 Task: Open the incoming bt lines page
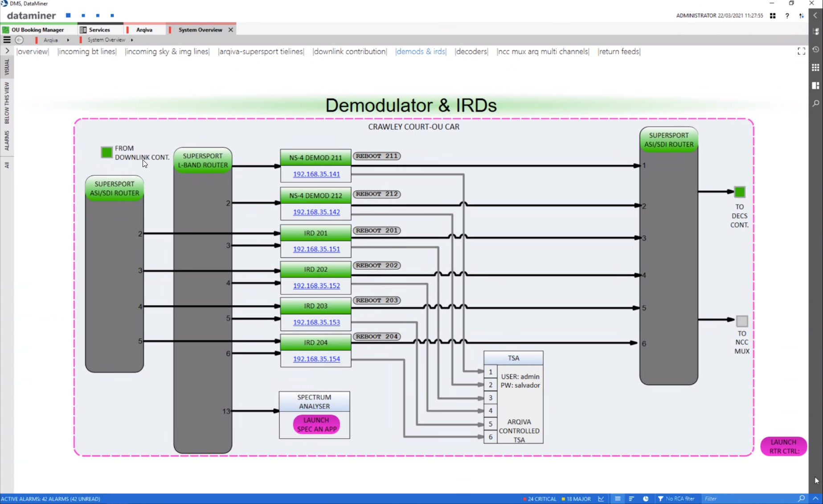click(x=87, y=51)
